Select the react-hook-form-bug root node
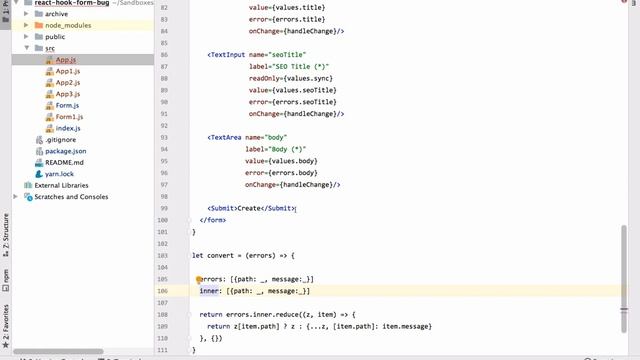This screenshot has width=640, height=360. [x=72, y=3]
